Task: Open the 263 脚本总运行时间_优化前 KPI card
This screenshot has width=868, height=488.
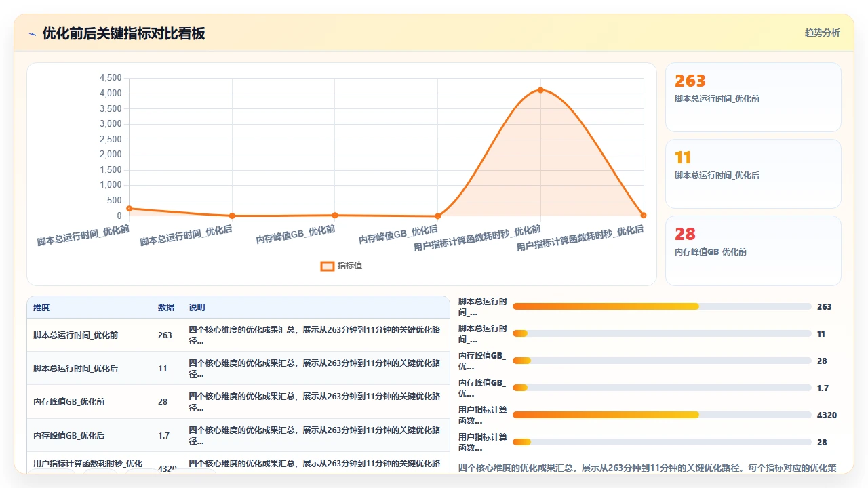Action: point(753,97)
